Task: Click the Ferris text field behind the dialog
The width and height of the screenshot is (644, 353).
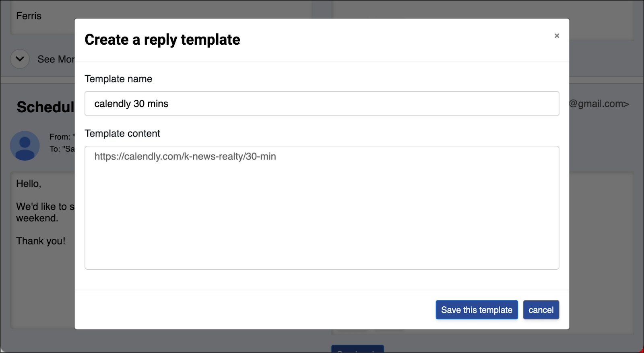Action: (x=42, y=17)
